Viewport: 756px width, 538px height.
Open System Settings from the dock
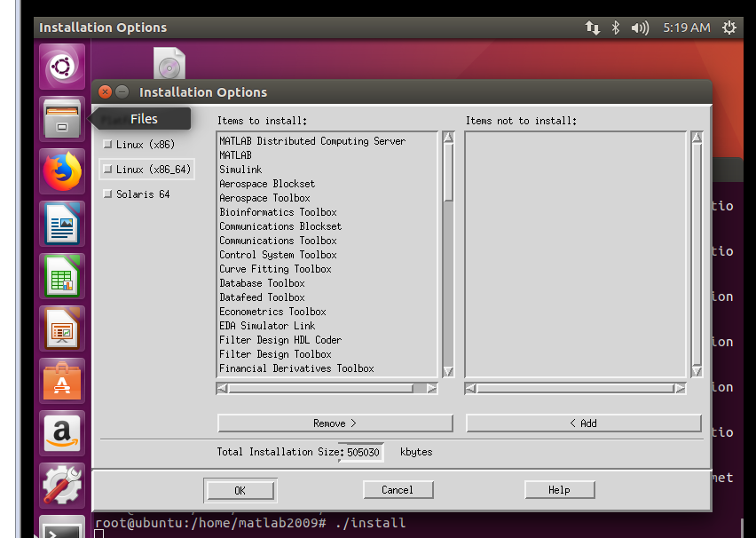[x=62, y=486]
